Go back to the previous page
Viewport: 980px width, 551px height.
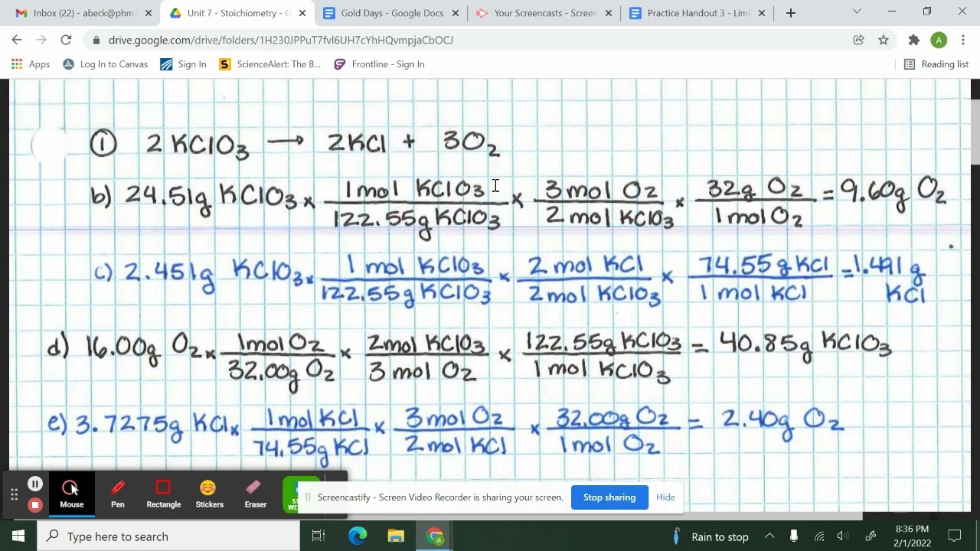coord(17,40)
